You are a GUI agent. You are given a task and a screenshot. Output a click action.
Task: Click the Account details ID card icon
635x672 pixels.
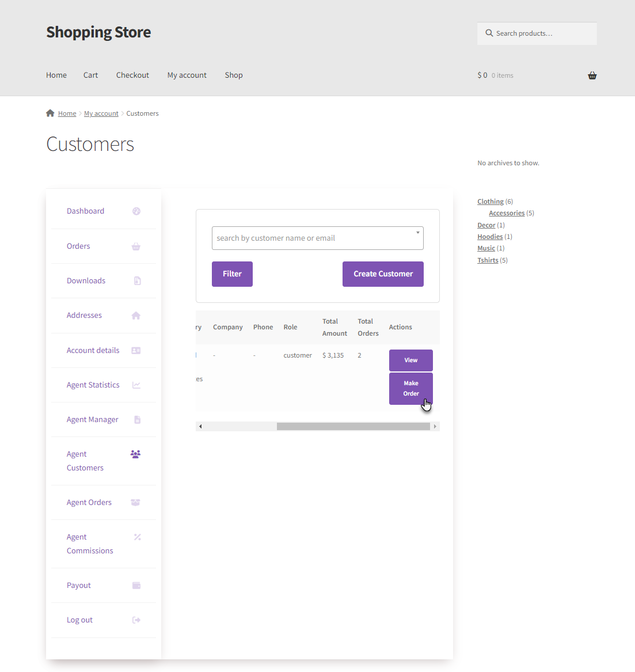point(136,351)
